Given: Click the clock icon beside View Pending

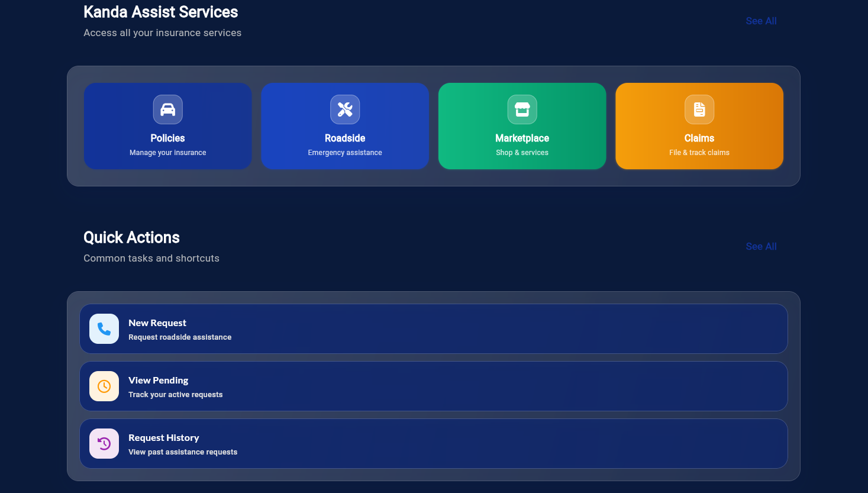Looking at the screenshot, I should pos(104,386).
